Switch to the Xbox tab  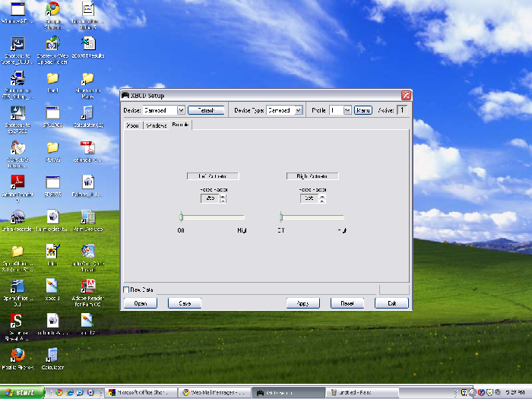[x=132, y=125]
